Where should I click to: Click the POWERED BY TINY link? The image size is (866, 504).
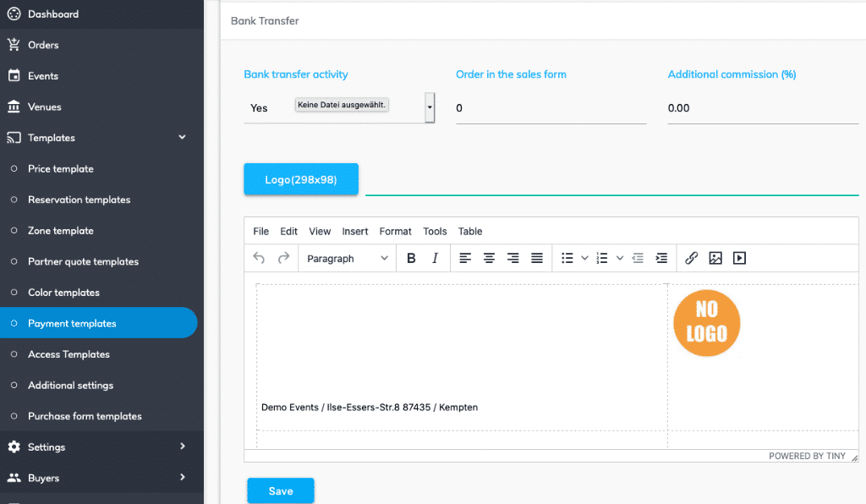[807, 456]
